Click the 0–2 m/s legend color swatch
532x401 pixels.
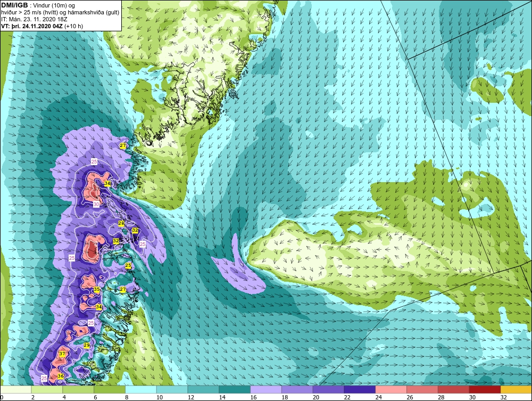tap(16, 389)
